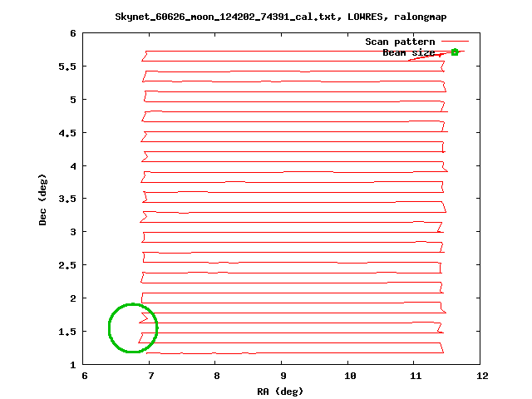The image size is (532, 399).
Task: Click the x-axis tick label 7
Action: tap(150, 376)
